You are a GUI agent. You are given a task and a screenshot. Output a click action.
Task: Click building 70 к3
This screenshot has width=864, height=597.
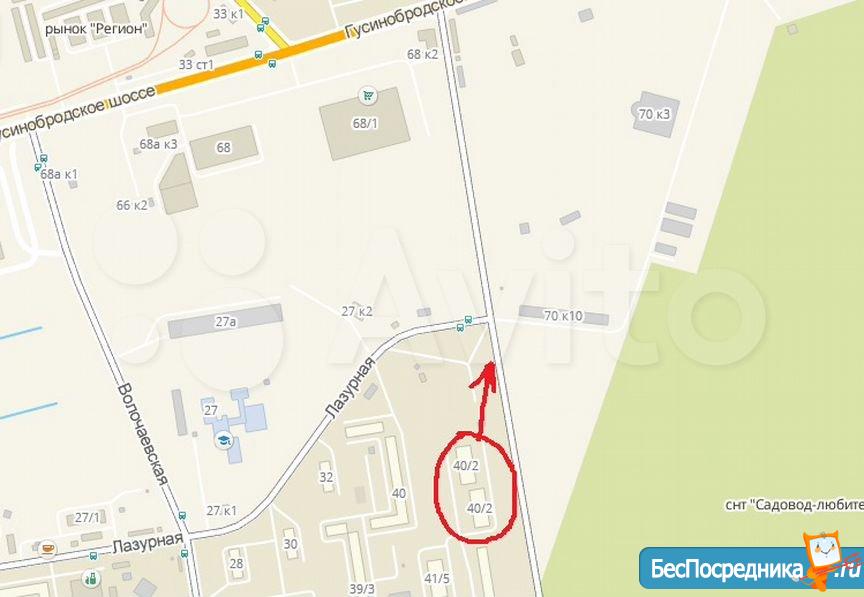(655, 114)
